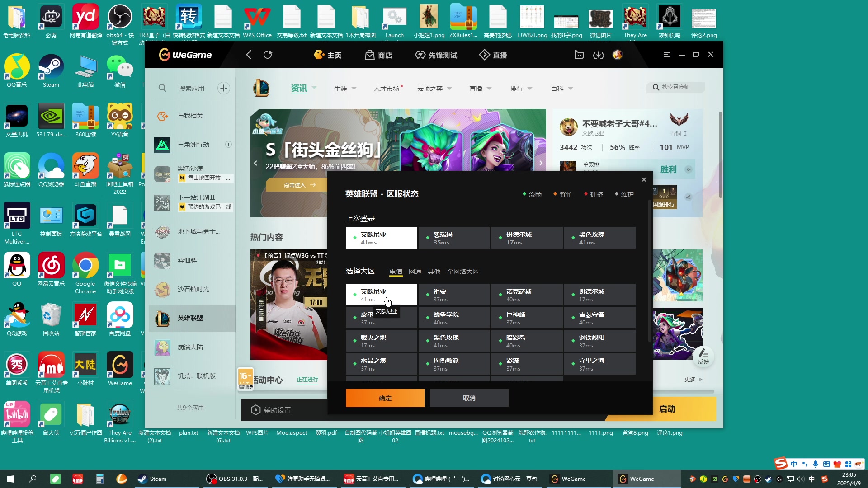Open OBS 31.0.3 in taskbar
Screen dimensions: 868x488
(x=235, y=479)
